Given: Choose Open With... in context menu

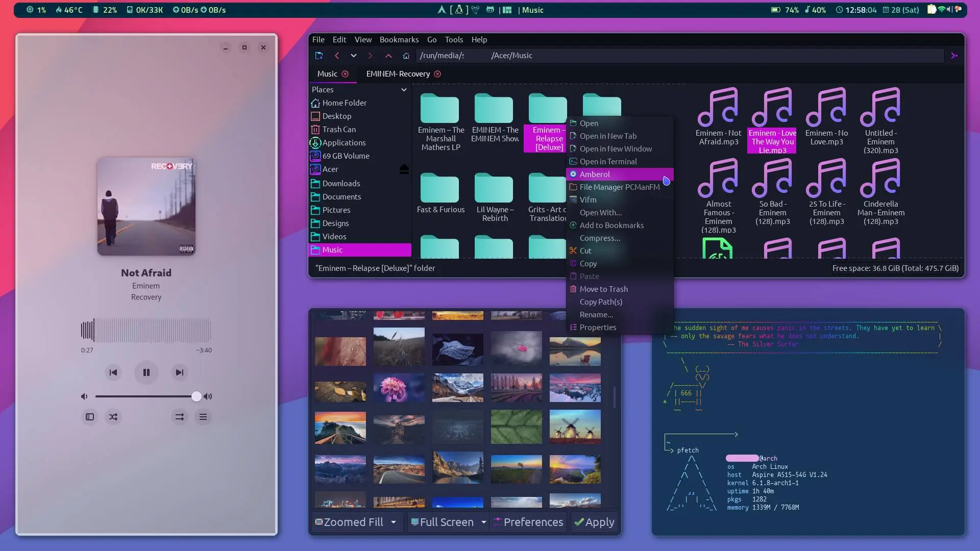Looking at the screenshot, I should [x=620, y=212].
